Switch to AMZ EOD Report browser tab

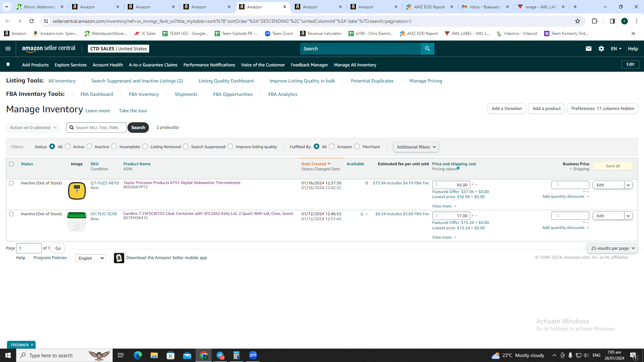coord(429,7)
